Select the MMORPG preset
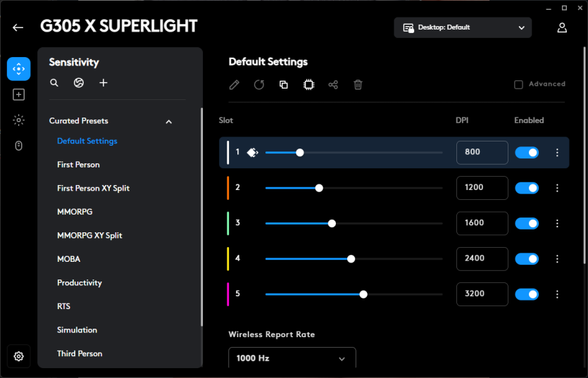 (75, 212)
